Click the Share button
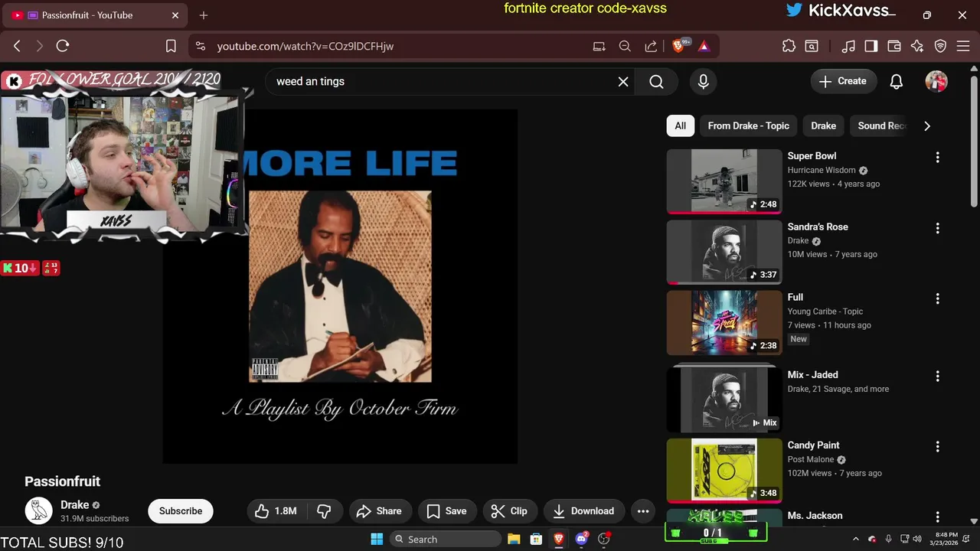The height and width of the screenshot is (551, 980). click(381, 511)
